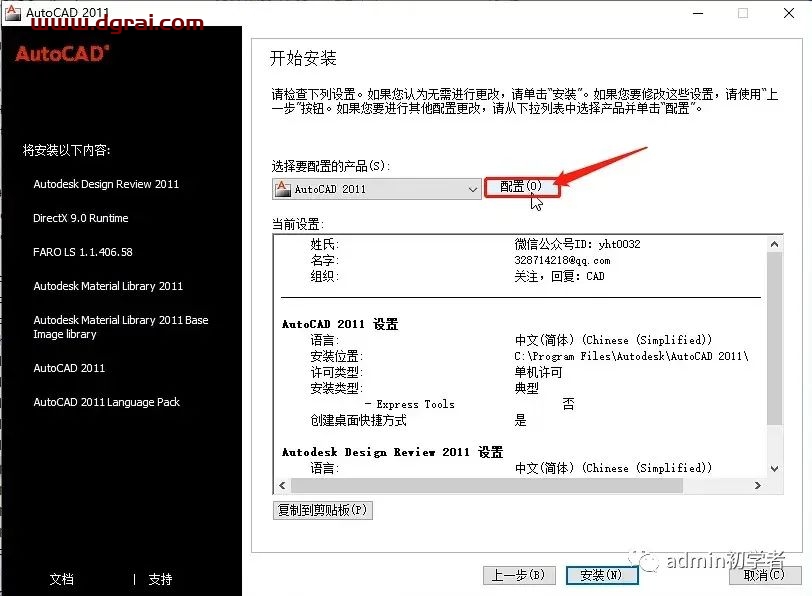Copy settings with 复制到剪贴板(P) button
This screenshot has height=596, width=812.
click(x=323, y=510)
